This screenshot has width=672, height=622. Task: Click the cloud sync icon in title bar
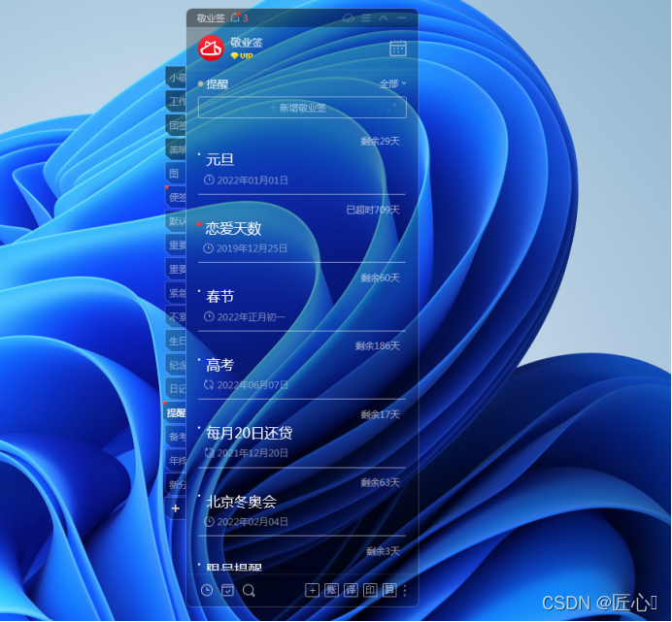(x=348, y=18)
